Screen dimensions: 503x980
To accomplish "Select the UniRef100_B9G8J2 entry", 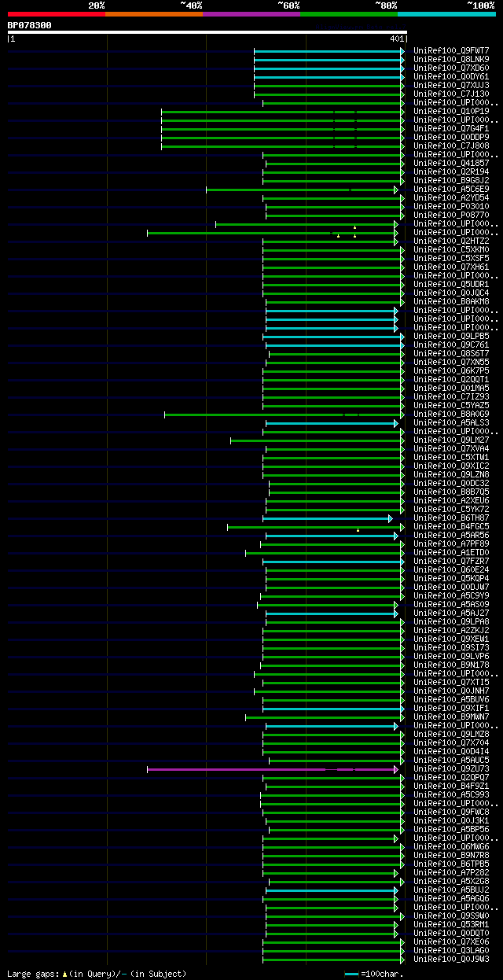I will pos(451,180).
